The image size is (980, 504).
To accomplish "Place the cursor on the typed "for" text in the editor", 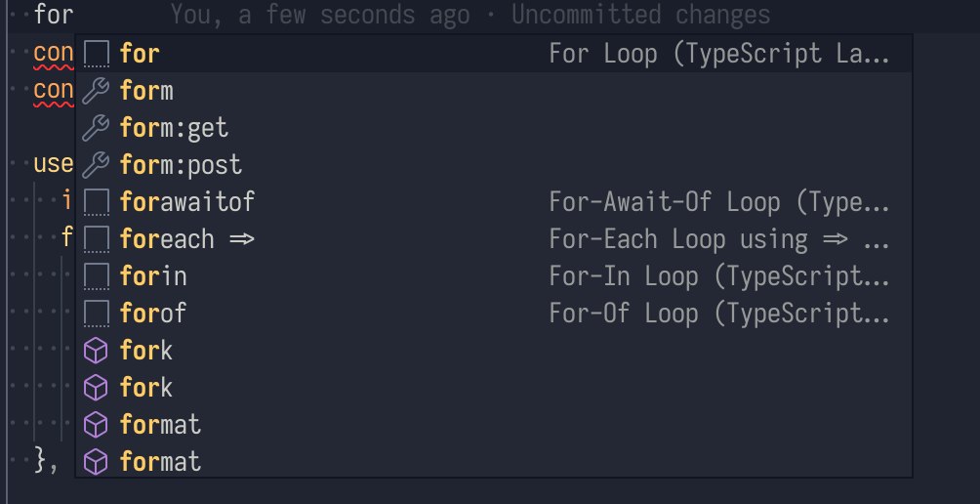I will pyautogui.click(x=54, y=15).
